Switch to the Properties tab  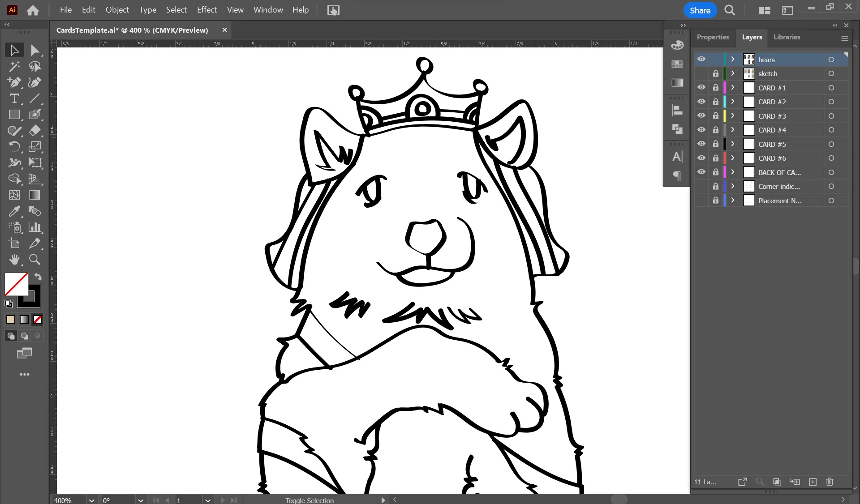(x=713, y=37)
